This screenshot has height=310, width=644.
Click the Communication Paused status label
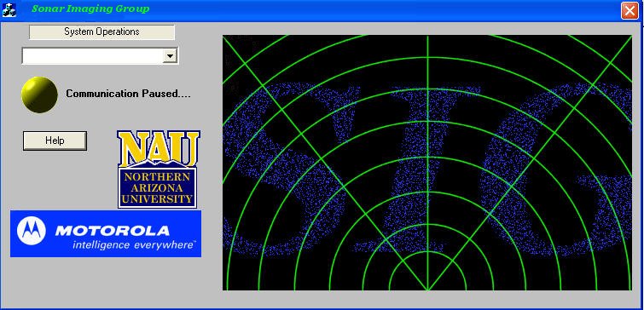coord(128,94)
